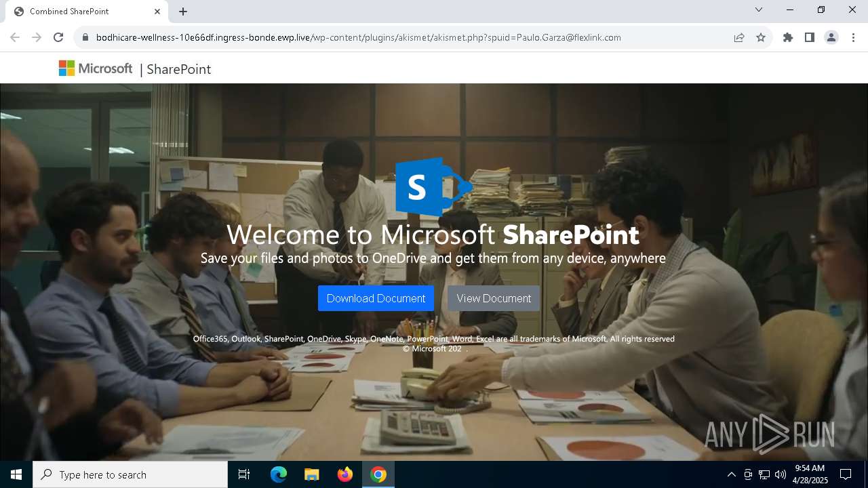Open the notification center icon

pos(846,474)
